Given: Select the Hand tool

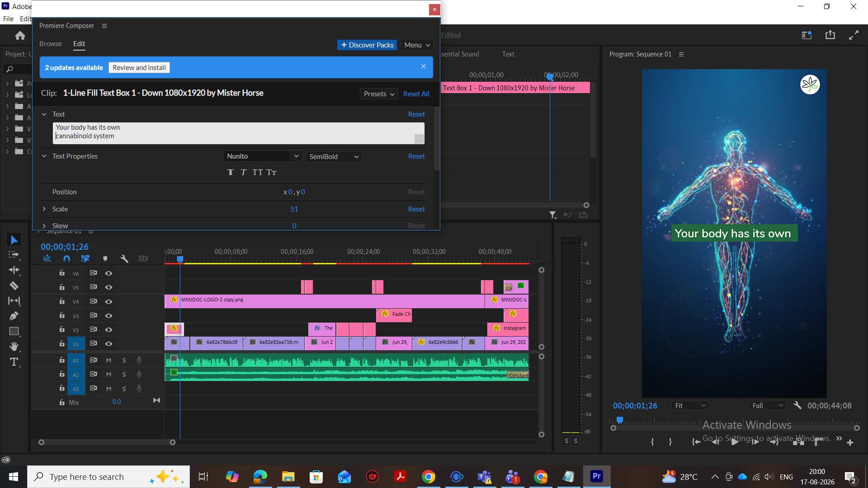Looking at the screenshot, I should (14, 347).
